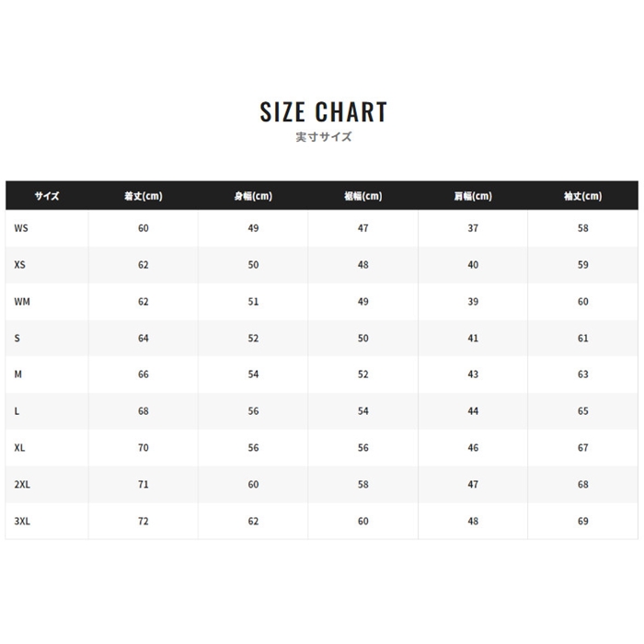
Task: Select the 着丈 value 71 for size 2XL
Action: click(x=143, y=484)
